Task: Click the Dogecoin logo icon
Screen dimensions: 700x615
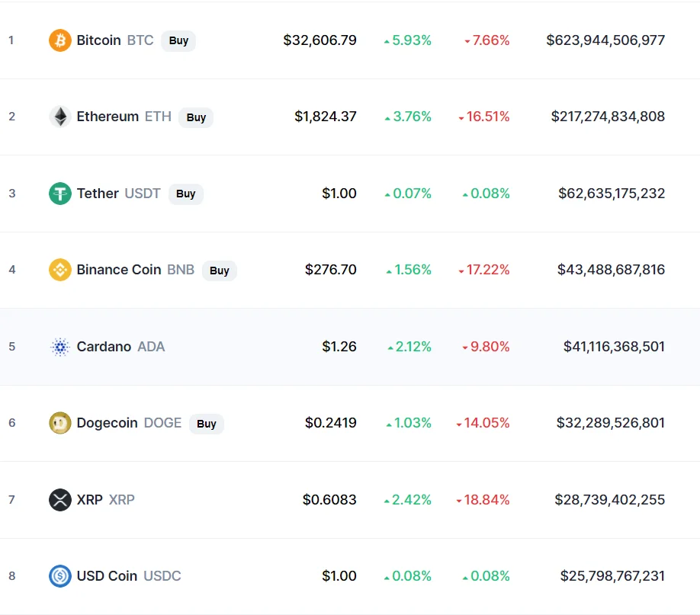Action: pos(59,423)
